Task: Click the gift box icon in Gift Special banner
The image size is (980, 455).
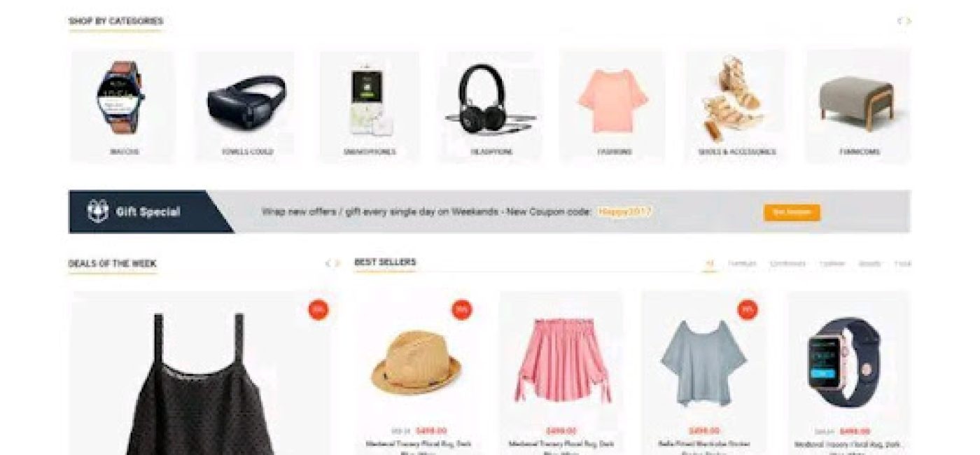Action: coord(97,211)
